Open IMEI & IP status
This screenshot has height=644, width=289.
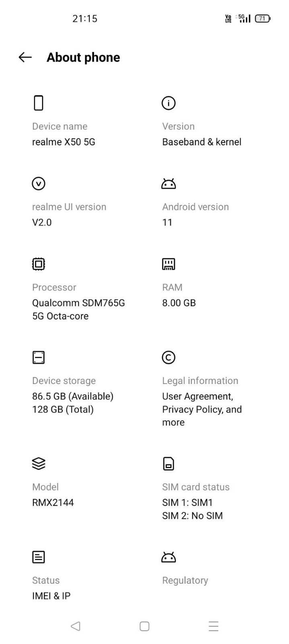(x=51, y=596)
